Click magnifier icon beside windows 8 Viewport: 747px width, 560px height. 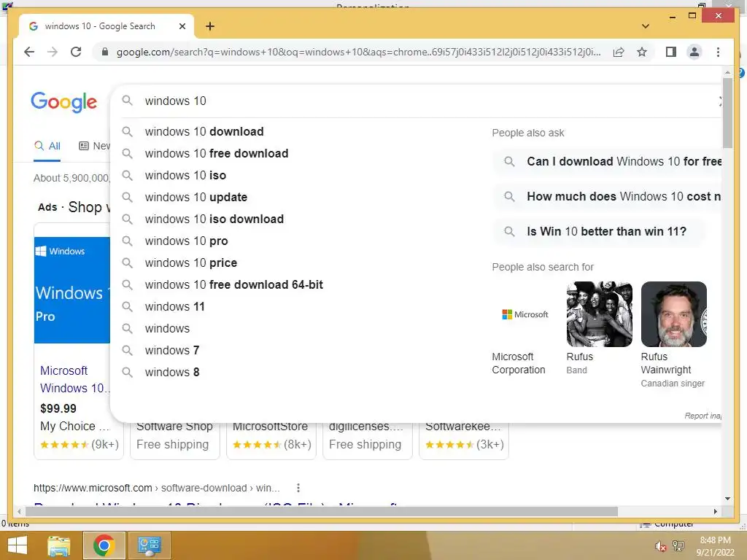coord(127,372)
